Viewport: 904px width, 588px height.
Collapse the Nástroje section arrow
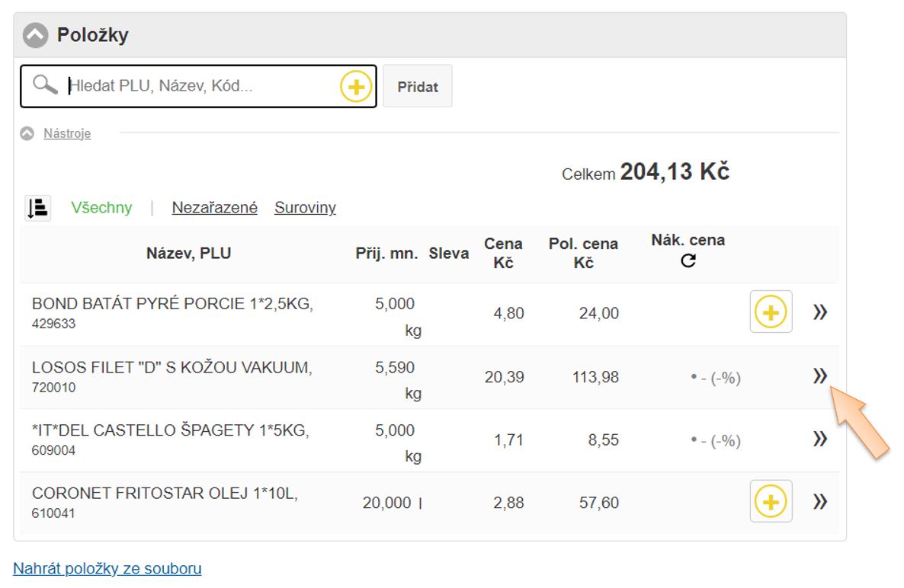coord(27,134)
